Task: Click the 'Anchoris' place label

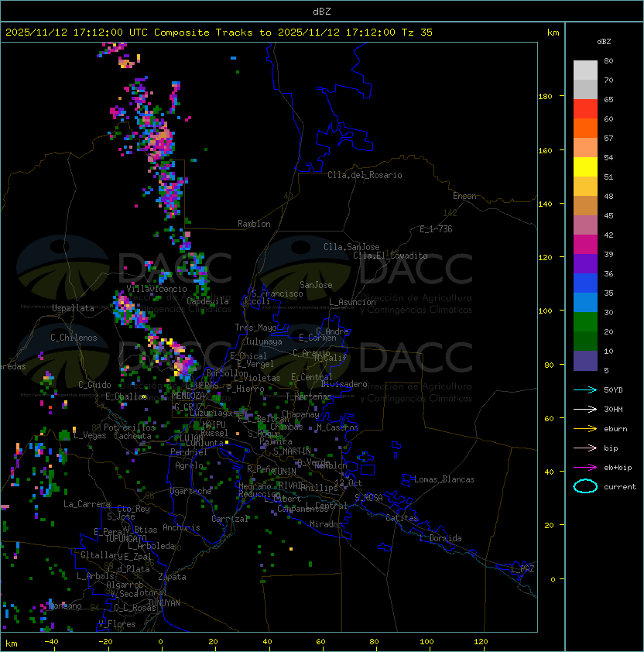Action: pyautogui.click(x=181, y=527)
